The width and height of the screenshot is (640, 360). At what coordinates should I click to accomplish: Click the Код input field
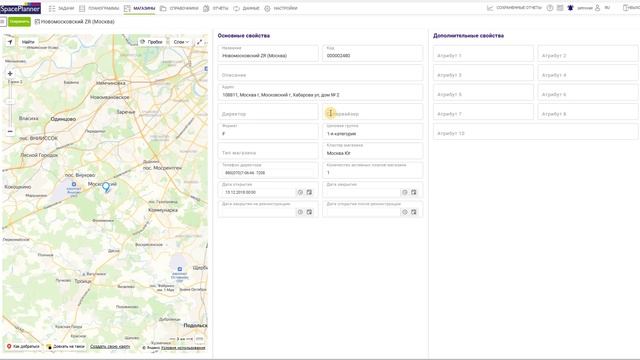373,53
